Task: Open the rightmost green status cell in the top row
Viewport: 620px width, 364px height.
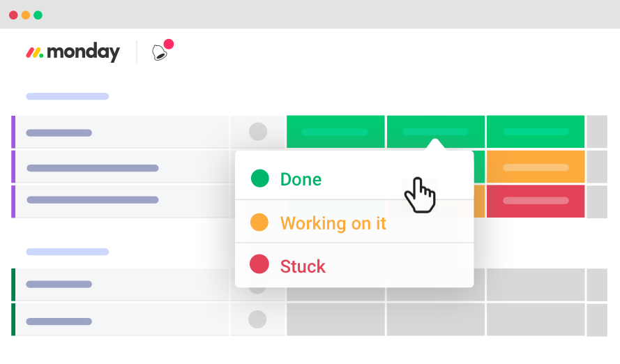Action: pyautogui.click(x=536, y=132)
